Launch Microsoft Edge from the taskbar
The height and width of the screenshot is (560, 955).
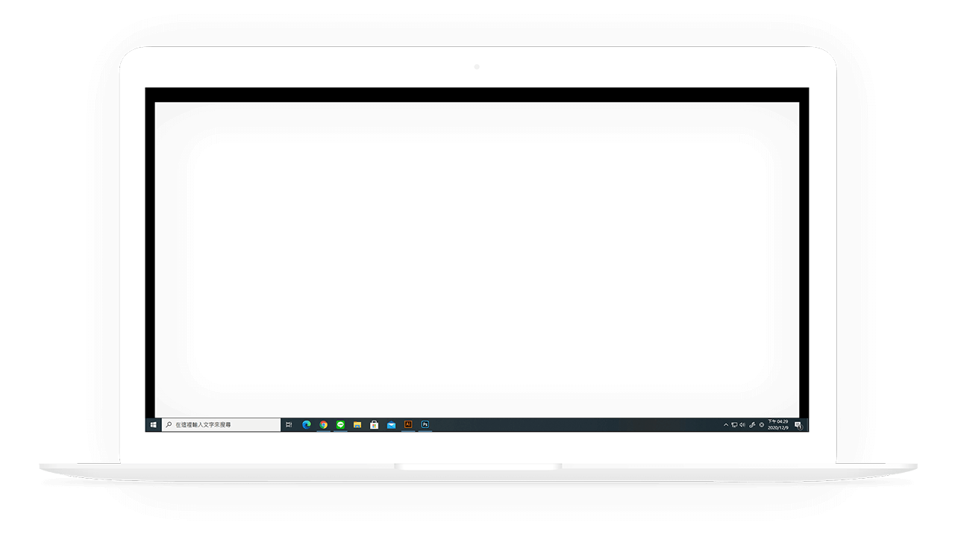coord(306,424)
